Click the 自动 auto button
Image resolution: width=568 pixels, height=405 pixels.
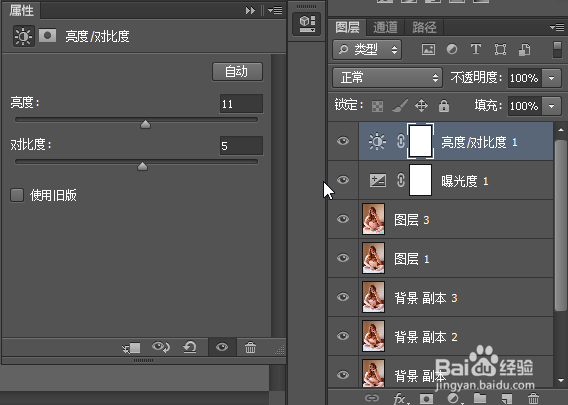click(x=237, y=71)
